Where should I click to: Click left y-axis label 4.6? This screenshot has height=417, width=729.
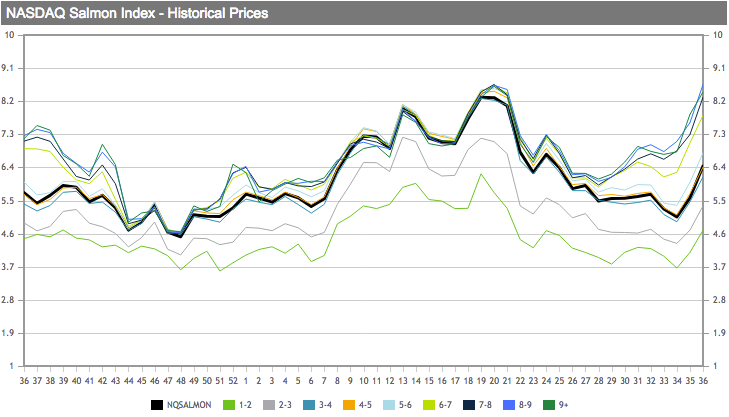coord(8,234)
